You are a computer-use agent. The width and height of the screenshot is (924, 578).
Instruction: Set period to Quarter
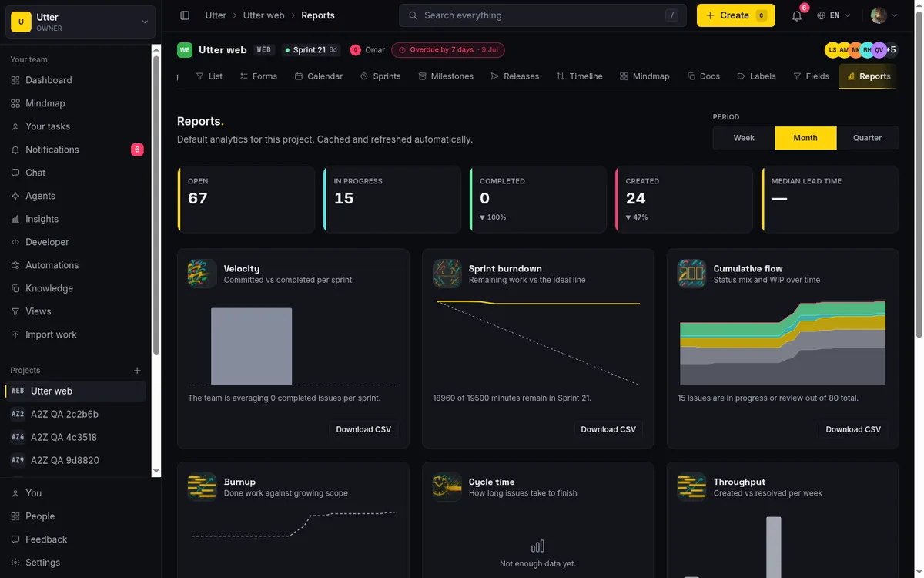867,138
